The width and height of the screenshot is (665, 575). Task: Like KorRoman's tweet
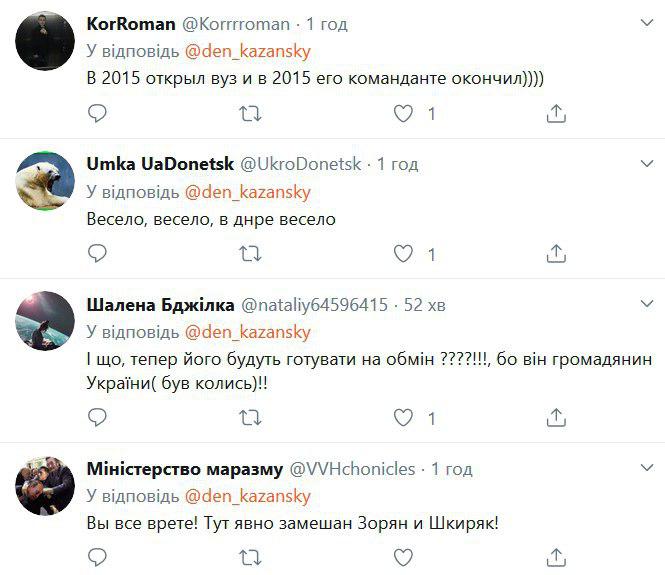[403, 115]
